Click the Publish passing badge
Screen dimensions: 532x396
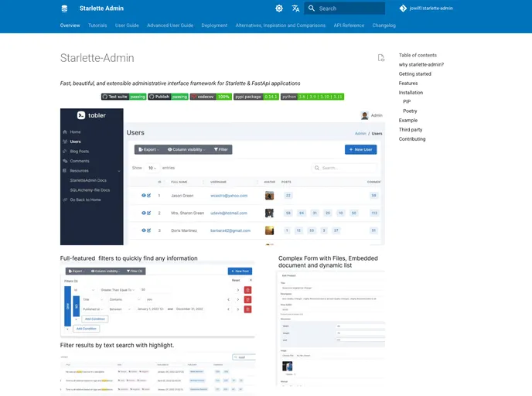(x=168, y=97)
